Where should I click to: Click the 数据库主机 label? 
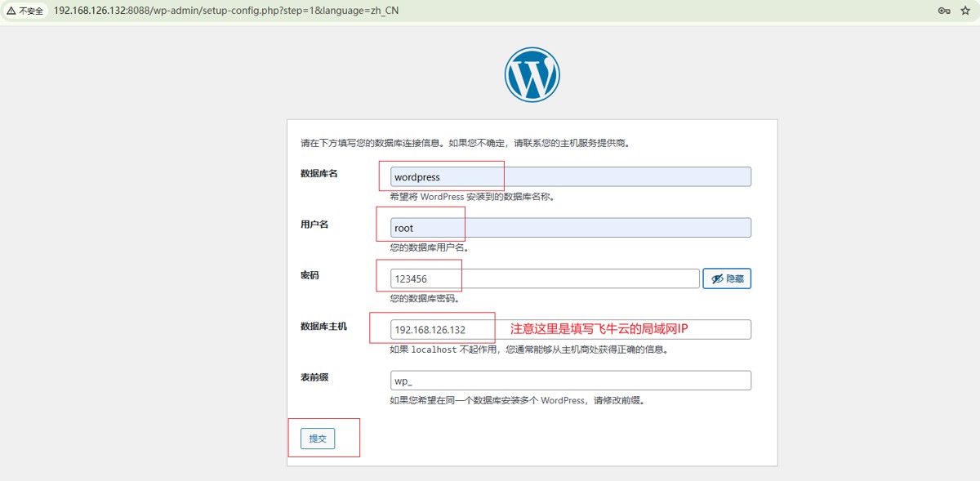point(323,327)
